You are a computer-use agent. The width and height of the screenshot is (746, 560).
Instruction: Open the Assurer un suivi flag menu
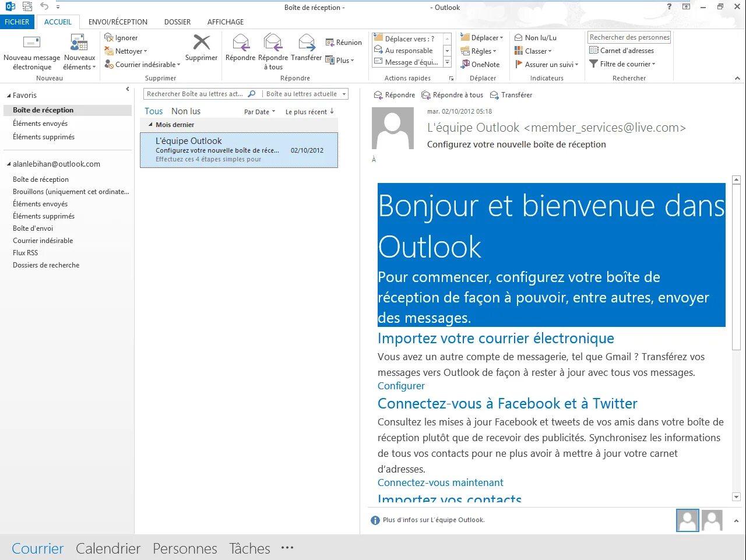pos(546,65)
